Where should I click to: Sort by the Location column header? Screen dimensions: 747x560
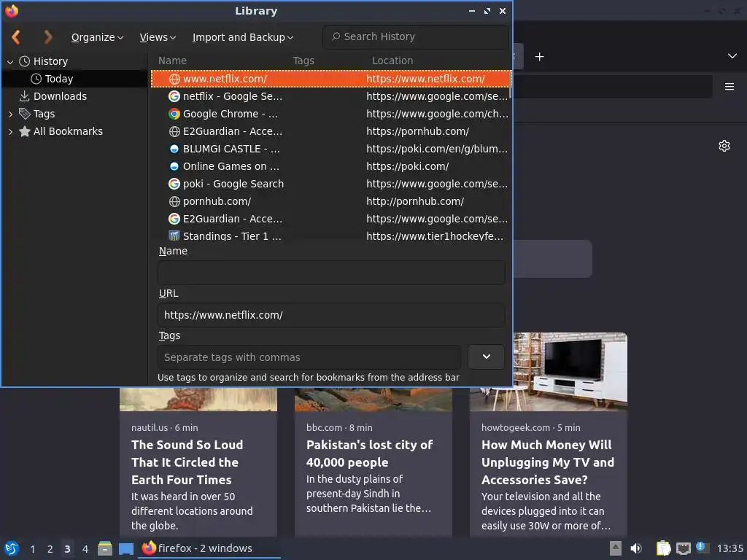pyautogui.click(x=392, y=61)
